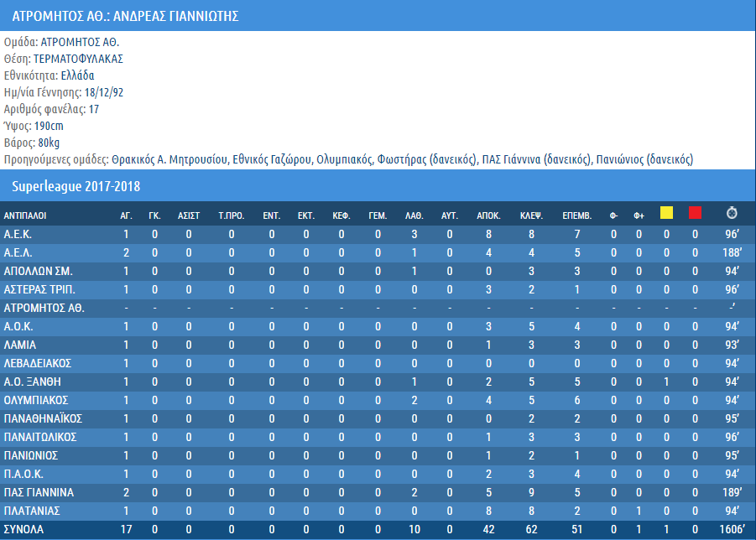Click the Τ.ΠΡΟ. column header

pos(232,215)
